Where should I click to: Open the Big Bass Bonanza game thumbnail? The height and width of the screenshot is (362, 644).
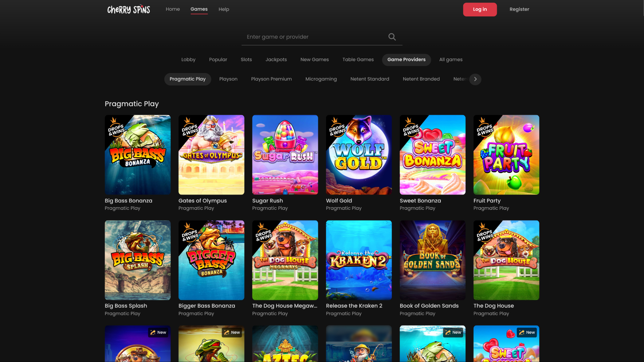tap(138, 155)
